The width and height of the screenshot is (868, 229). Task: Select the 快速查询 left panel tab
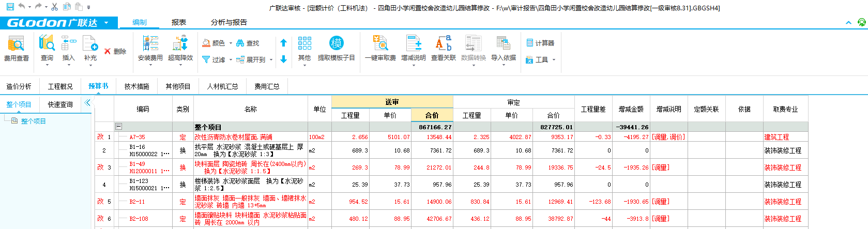coord(60,104)
